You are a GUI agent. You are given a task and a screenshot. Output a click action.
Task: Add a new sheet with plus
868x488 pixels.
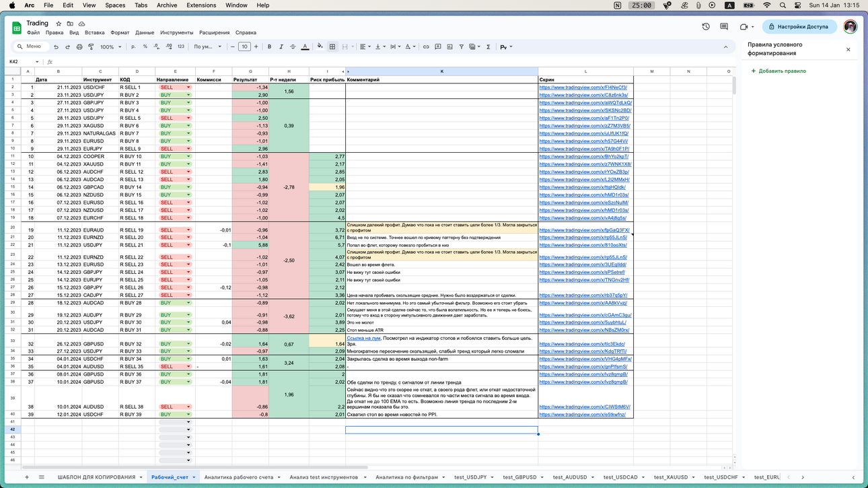pos(27,477)
